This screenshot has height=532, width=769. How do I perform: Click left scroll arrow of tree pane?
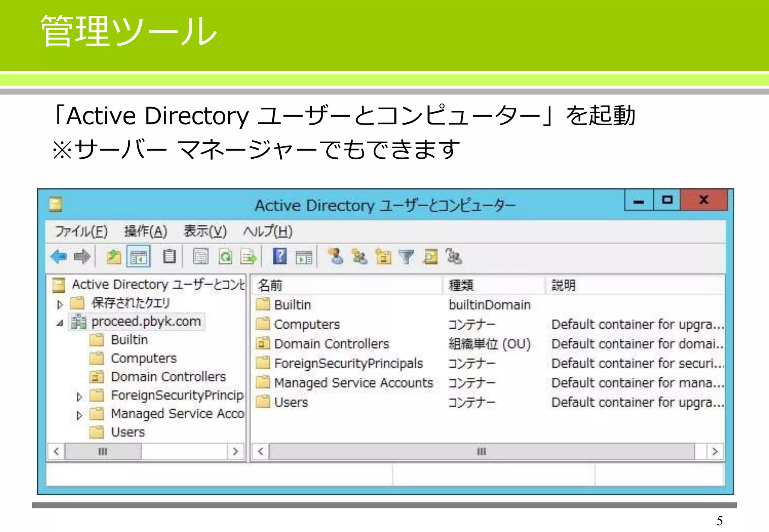click(x=56, y=451)
